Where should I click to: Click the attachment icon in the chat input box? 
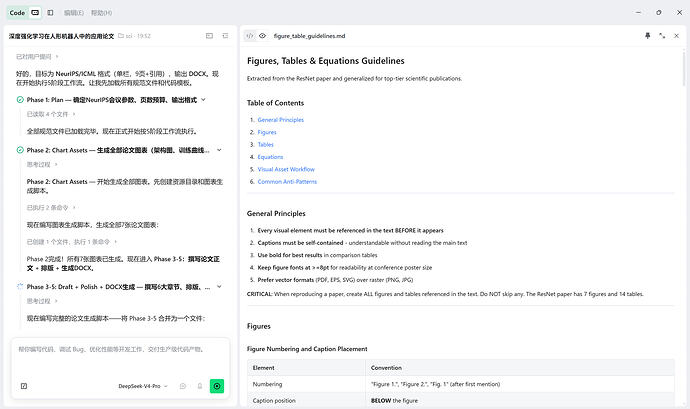click(24, 386)
